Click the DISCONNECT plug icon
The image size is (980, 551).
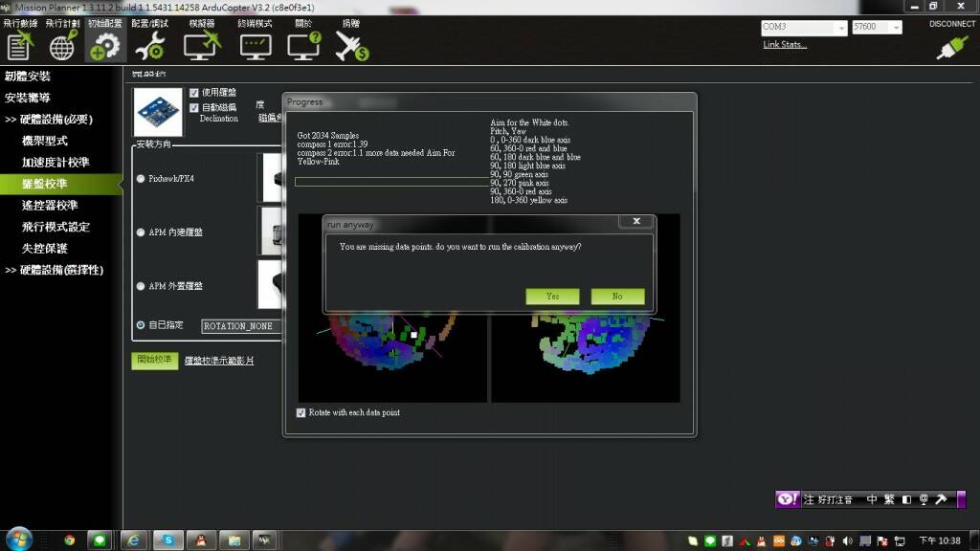952,47
